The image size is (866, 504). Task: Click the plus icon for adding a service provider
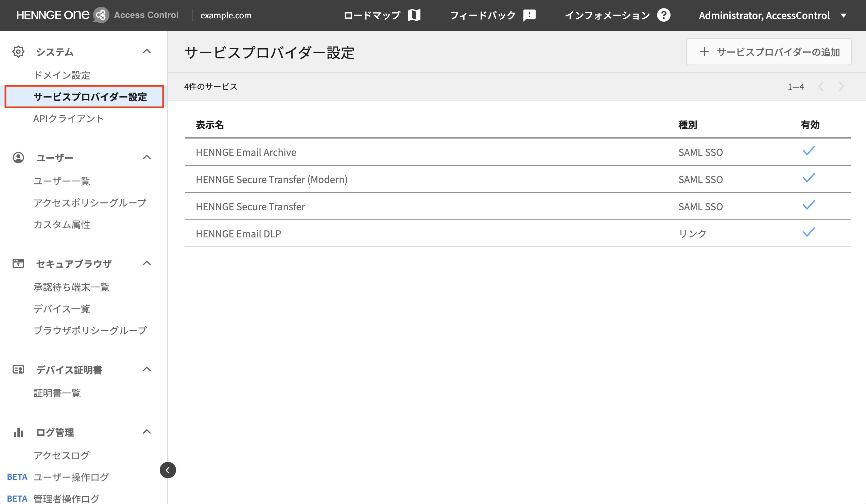704,52
